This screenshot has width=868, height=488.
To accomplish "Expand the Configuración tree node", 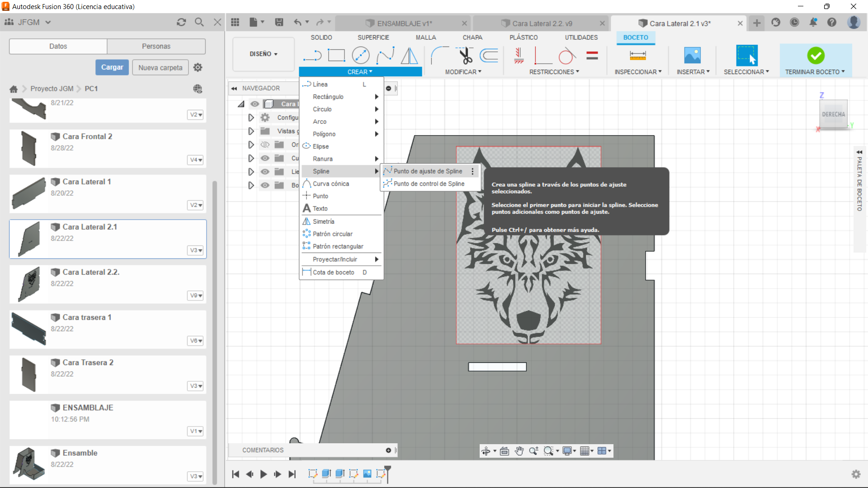I will pyautogui.click(x=251, y=117).
